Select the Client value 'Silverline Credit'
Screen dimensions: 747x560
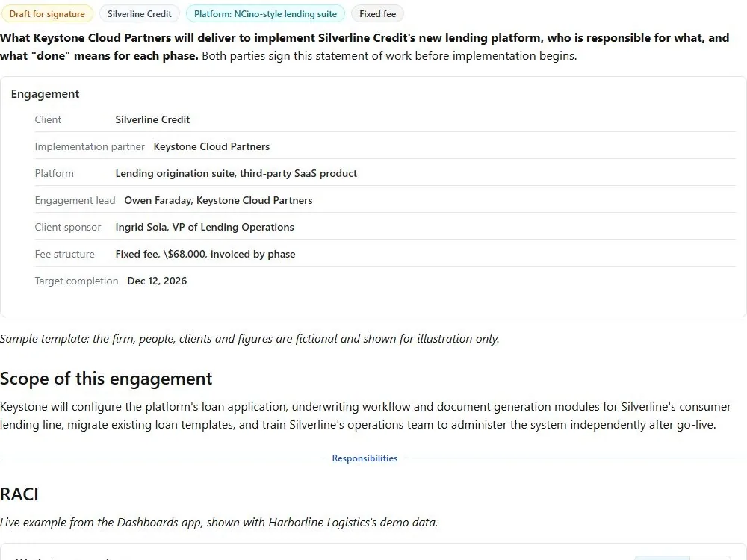click(x=152, y=119)
